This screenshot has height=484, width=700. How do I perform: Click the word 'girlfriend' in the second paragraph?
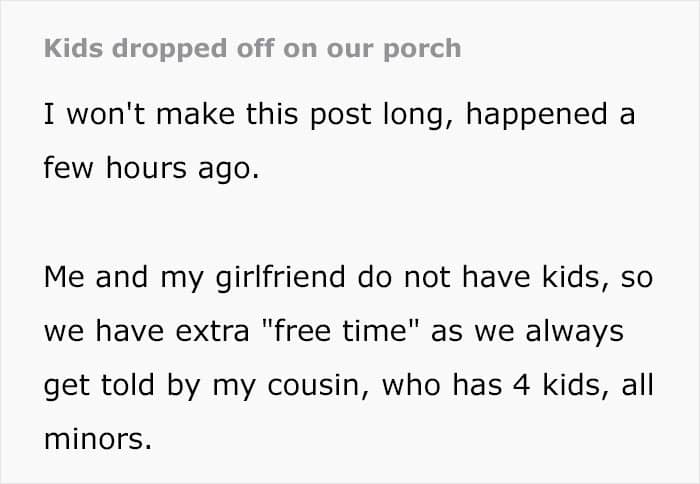point(280,278)
